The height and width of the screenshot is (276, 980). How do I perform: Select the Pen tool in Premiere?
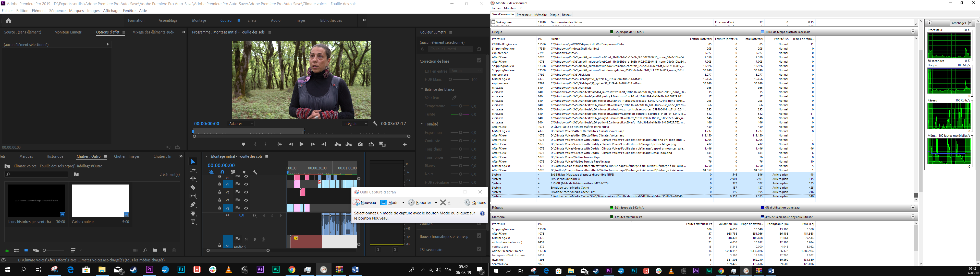click(193, 204)
